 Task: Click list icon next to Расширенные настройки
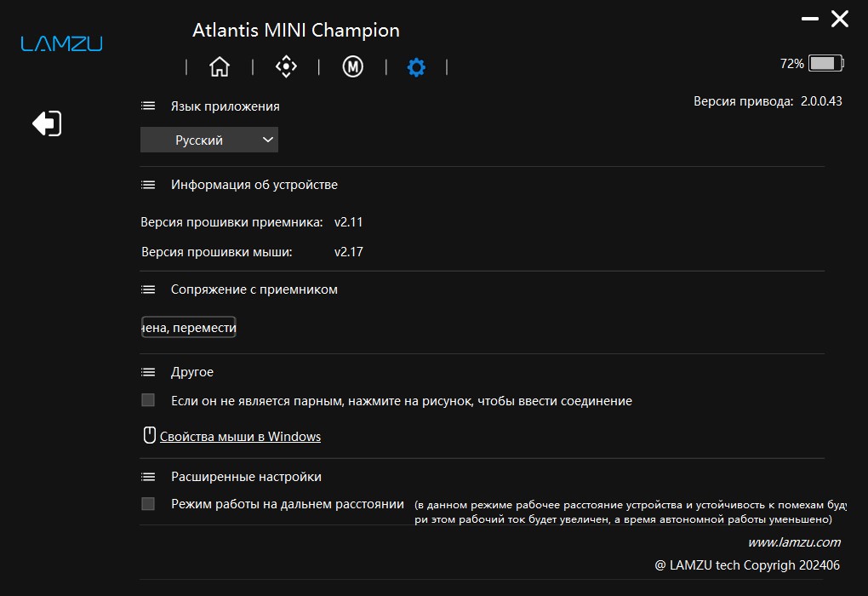coord(148,476)
